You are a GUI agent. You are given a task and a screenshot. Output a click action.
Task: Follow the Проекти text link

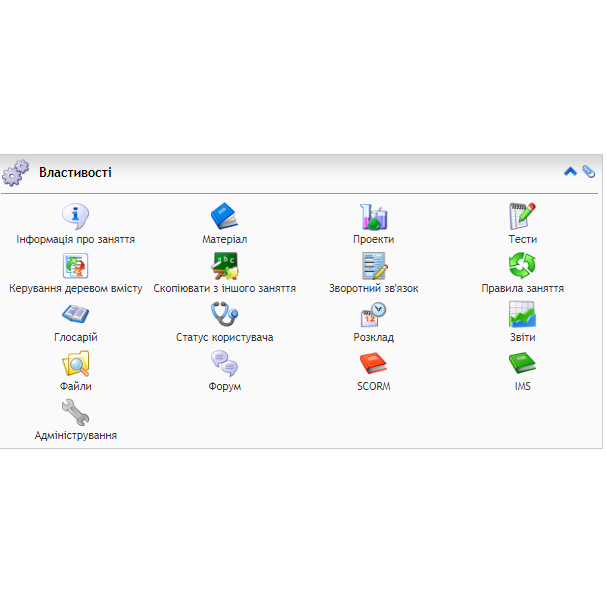click(x=373, y=240)
